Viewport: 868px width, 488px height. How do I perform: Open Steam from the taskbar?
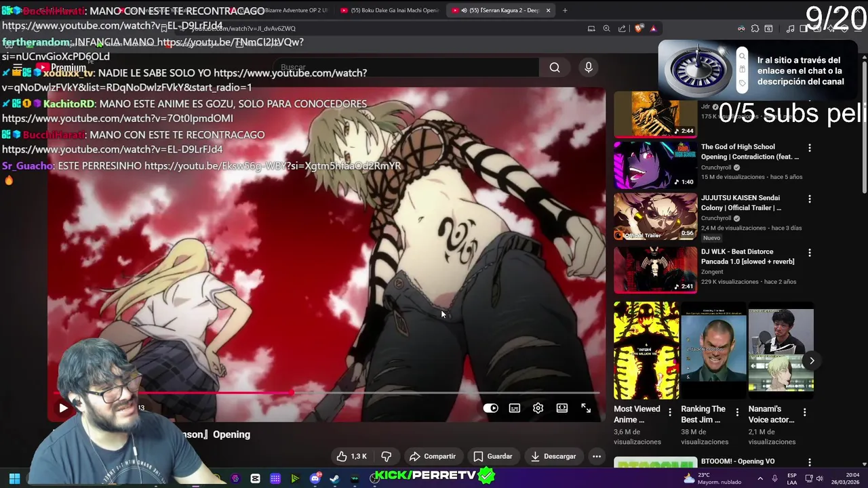[334, 479]
